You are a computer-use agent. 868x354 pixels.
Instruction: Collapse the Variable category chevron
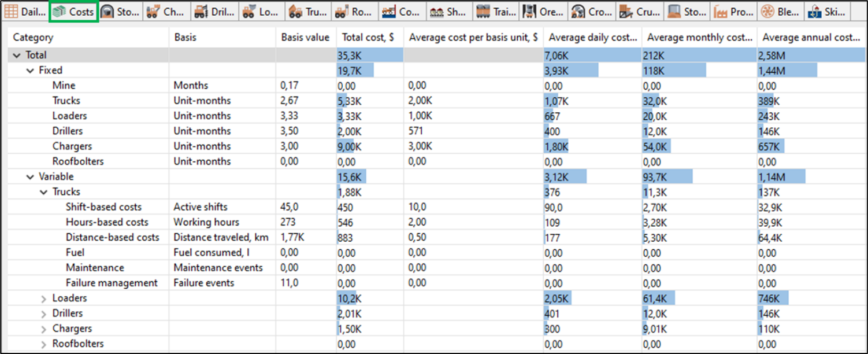point(30,177)
